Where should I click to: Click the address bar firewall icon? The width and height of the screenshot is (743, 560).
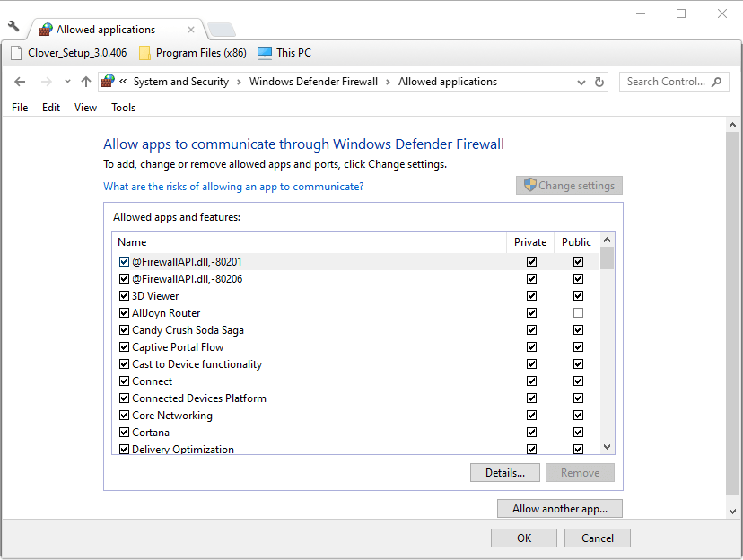[x=108, y=81]
